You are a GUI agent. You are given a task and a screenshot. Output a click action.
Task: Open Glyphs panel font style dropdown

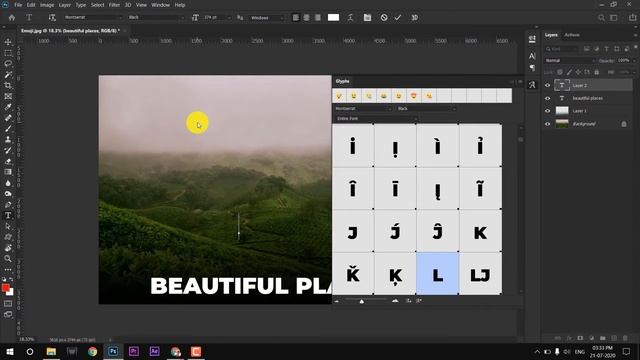point(426,109)
